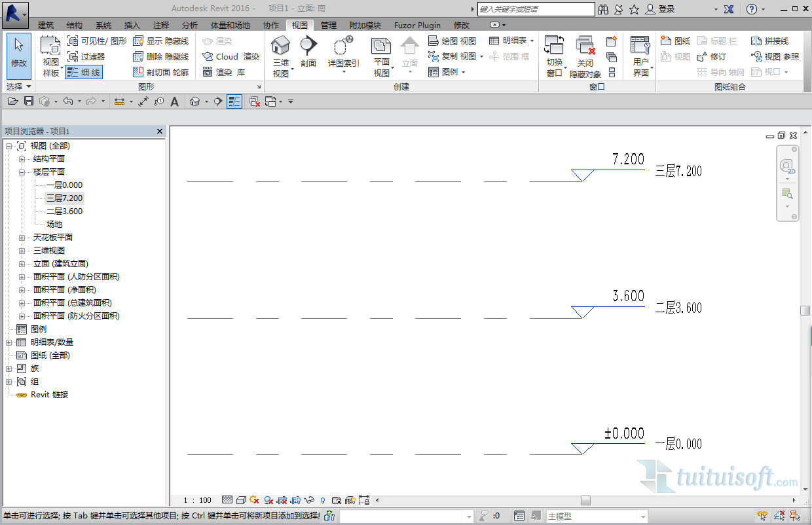Expand the 天花板平面 tree node
Screen dimensions: 812x525
(x=22, y=238)
